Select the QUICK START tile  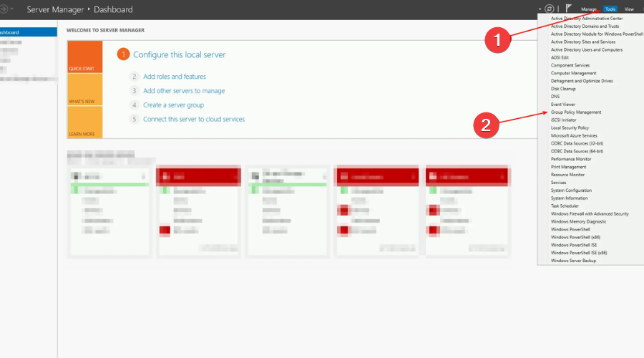[x=85, y=57]
